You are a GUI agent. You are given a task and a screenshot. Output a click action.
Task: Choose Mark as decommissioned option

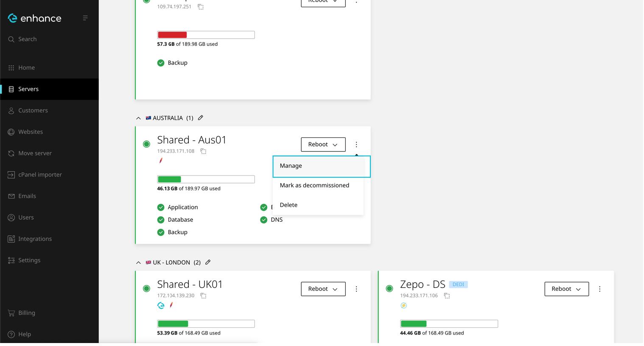click(x=314, y=185)
